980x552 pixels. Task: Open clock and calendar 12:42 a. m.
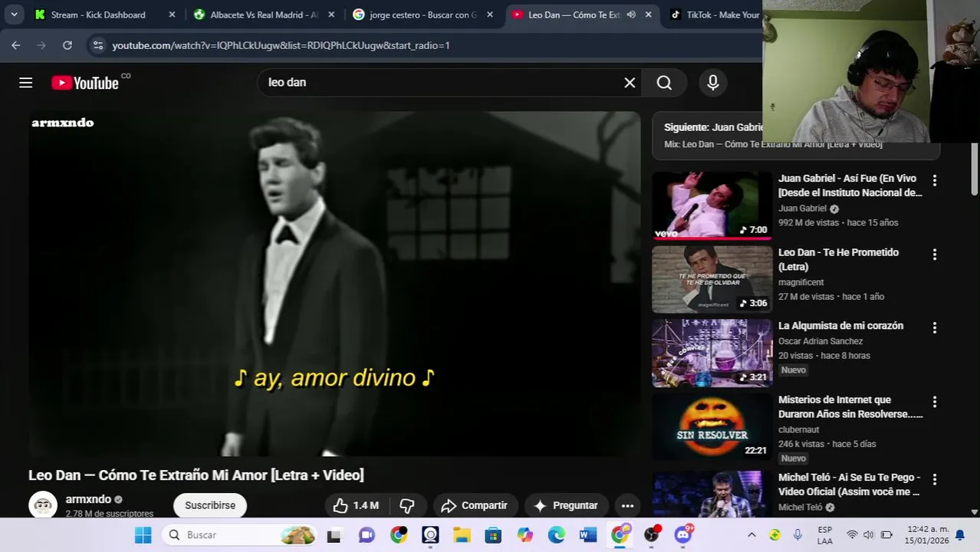[x=926, y=535]
